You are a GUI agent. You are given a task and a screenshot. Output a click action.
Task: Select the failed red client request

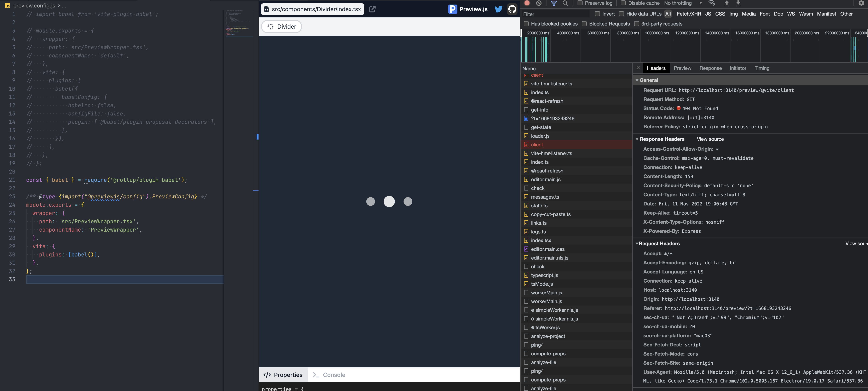pyautogui.click(x=576, y=144)
